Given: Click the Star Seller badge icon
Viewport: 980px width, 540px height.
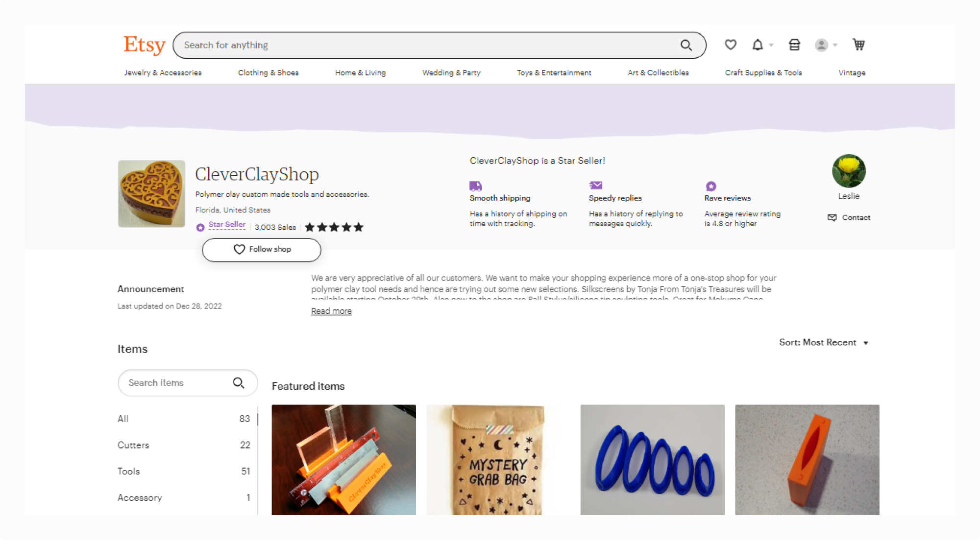Looking at the screenshot, I should point(200,227).
